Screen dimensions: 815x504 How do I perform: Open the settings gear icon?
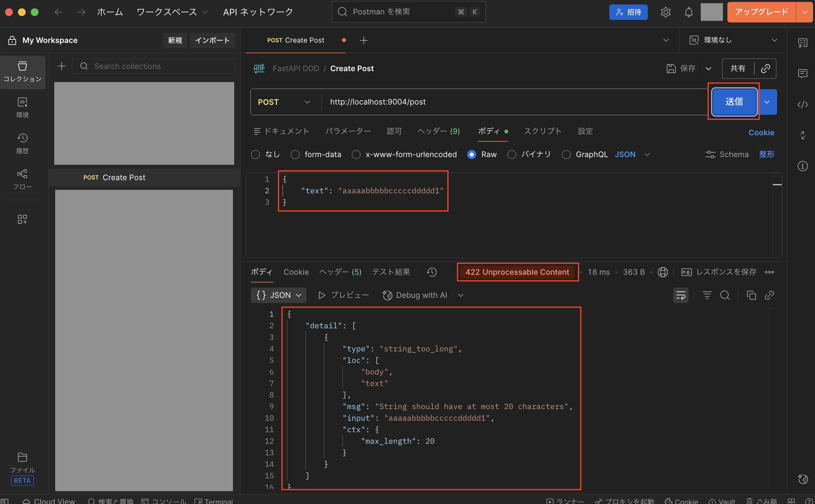pos(665,12)
